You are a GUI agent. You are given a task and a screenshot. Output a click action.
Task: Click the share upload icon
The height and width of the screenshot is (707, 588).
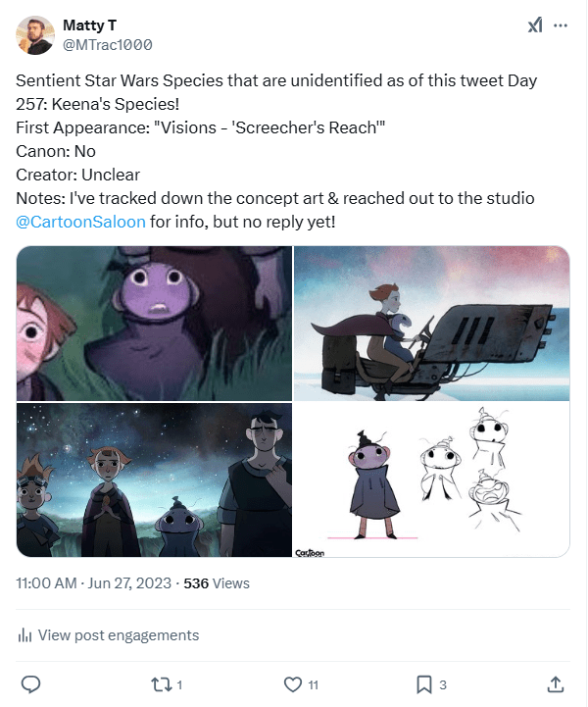click(x=555, y=683)
